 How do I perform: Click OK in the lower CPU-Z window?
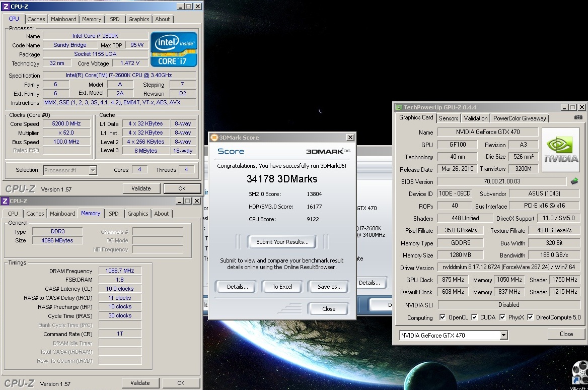click(x=181, y=383)
